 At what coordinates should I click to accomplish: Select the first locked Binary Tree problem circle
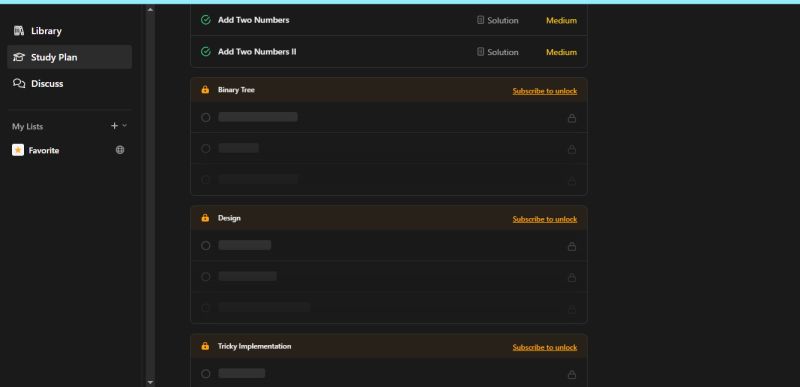[206, 117]
